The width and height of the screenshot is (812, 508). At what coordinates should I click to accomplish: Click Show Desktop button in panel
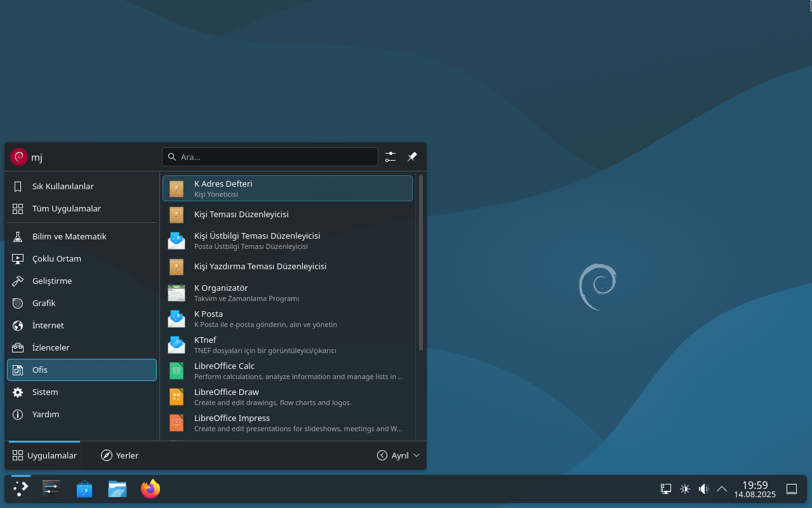(792, 489)
